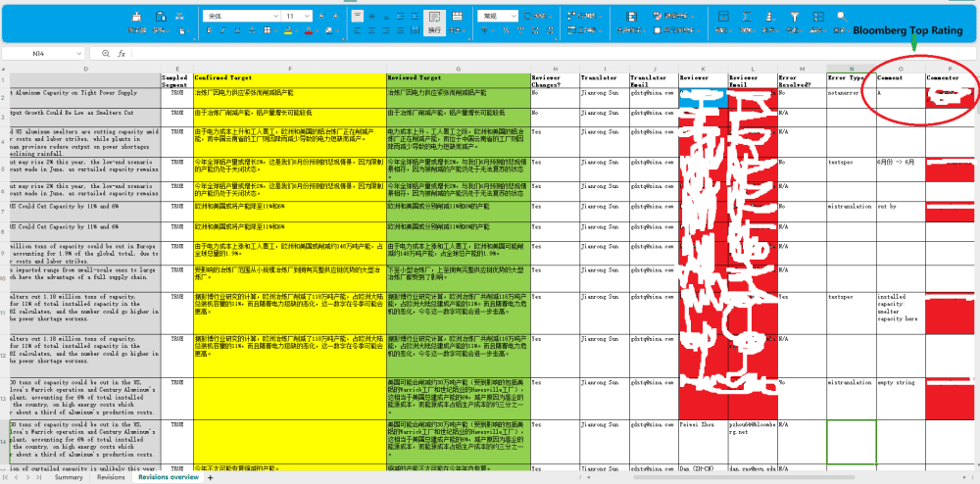Viewport: 980px width, 484px height.
Task: Switch to the Summary sheet tab
Action: (x=69, y=477)
